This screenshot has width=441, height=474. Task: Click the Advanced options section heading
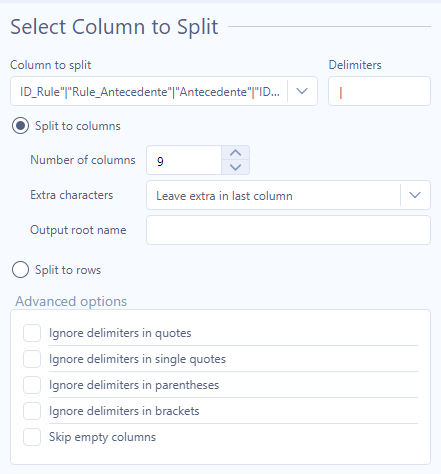click(x=71, y=301)
